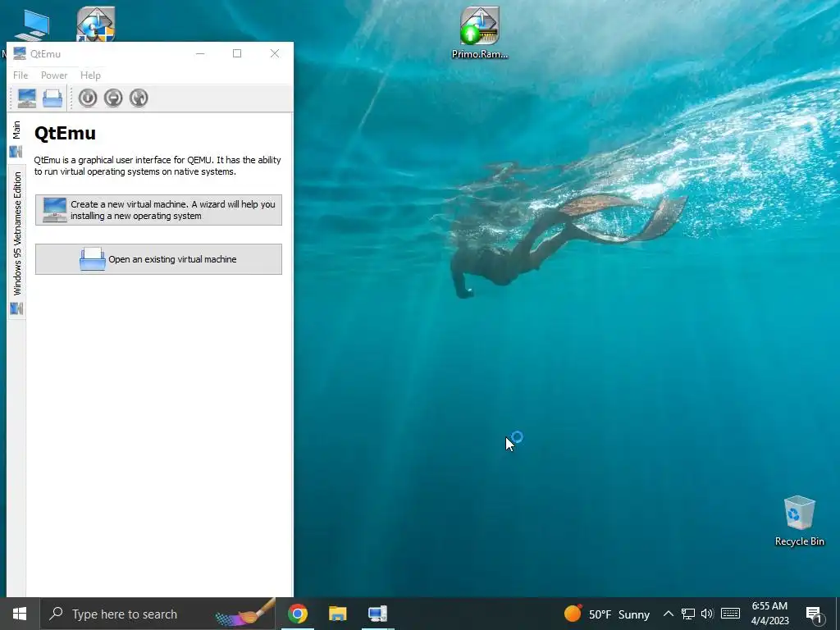Create a new virtual machine via wizard
840x630 pixels.
(x=158, y=210)
